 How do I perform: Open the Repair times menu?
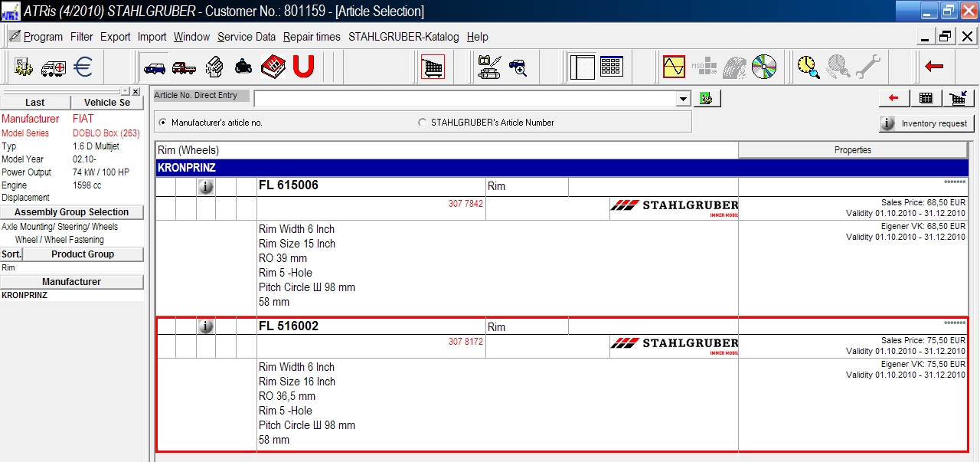click(x=312, y=37)
